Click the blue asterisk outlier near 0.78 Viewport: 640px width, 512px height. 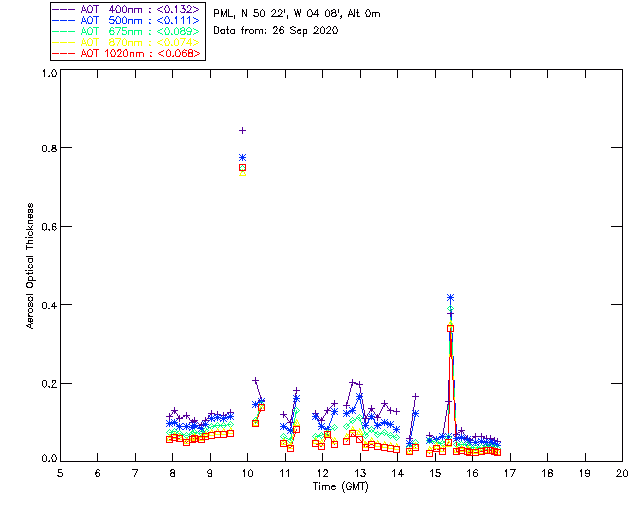point(242,158)
